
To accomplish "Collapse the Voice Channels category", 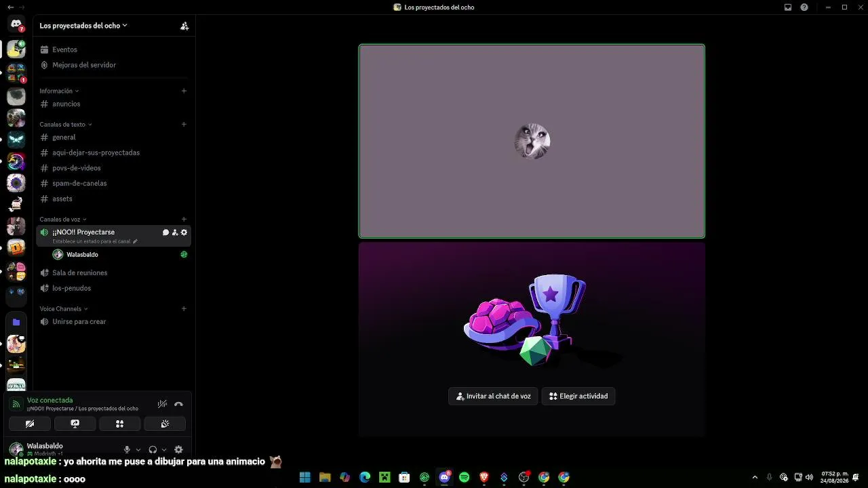I will (x=64, y=309).
